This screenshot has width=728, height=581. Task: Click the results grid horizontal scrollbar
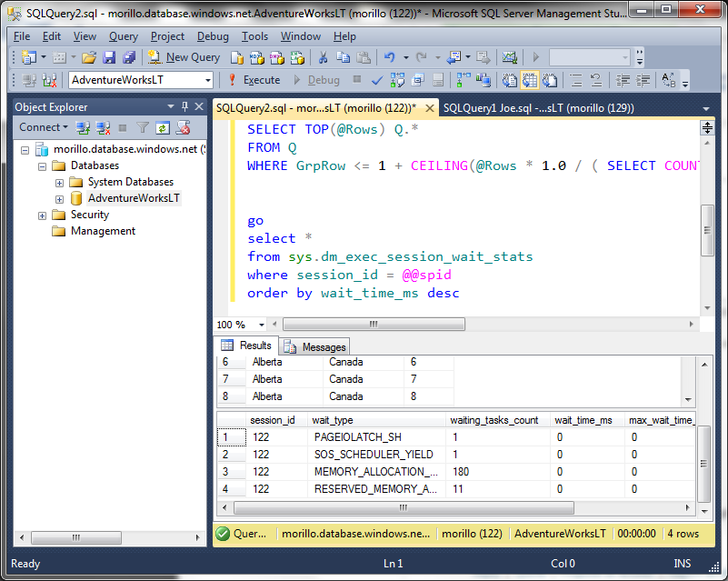click(404, 507)
